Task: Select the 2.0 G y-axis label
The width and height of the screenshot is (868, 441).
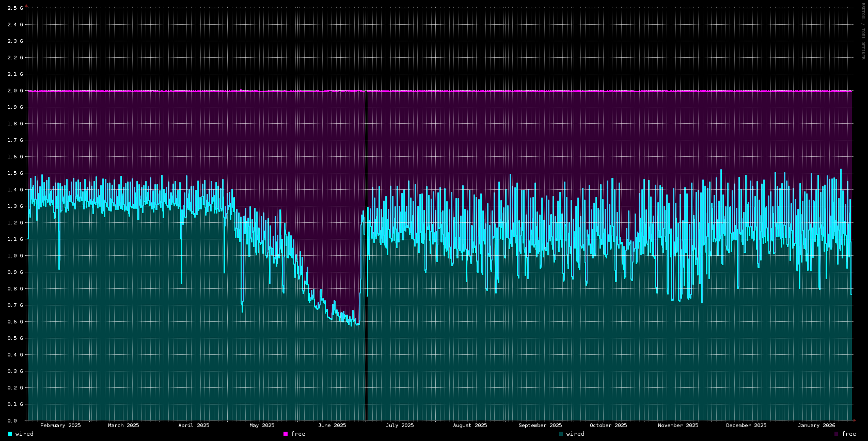Action: click(x=15, y=91)
